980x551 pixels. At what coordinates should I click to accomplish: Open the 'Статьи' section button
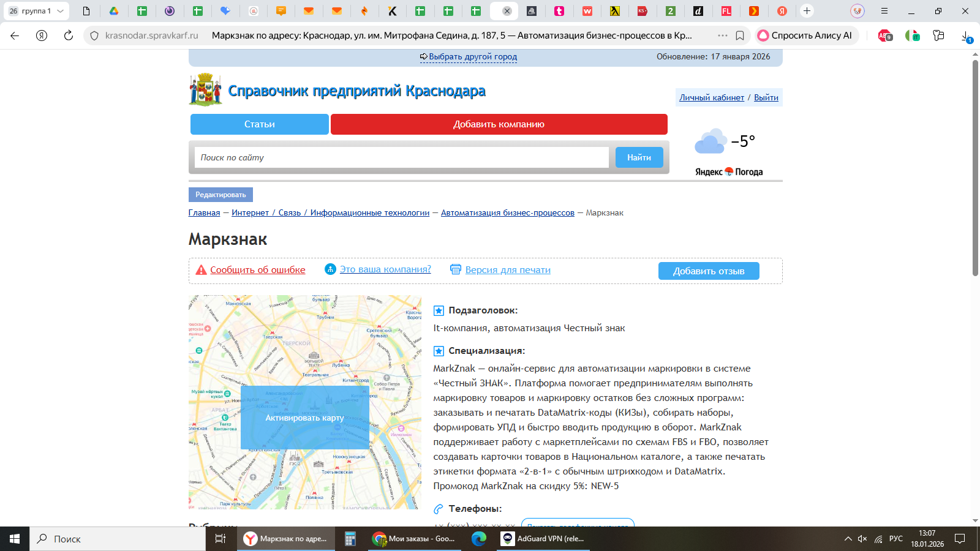coord(260,124)
